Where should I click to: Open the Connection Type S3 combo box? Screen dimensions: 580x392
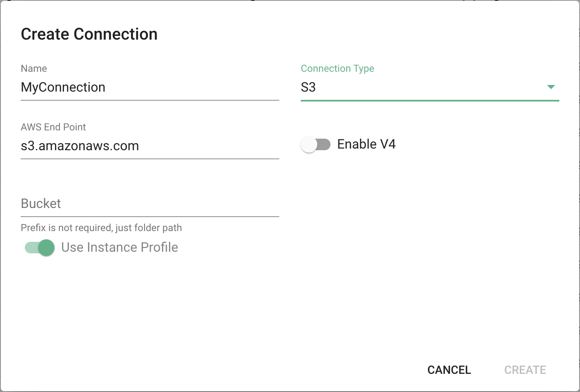click(x=430, y=87)
